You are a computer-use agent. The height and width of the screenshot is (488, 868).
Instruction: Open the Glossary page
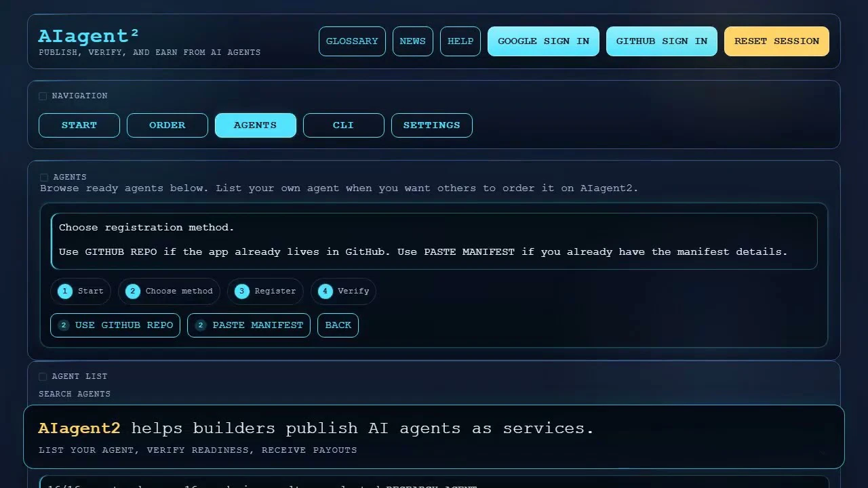(x=352, y=41)
